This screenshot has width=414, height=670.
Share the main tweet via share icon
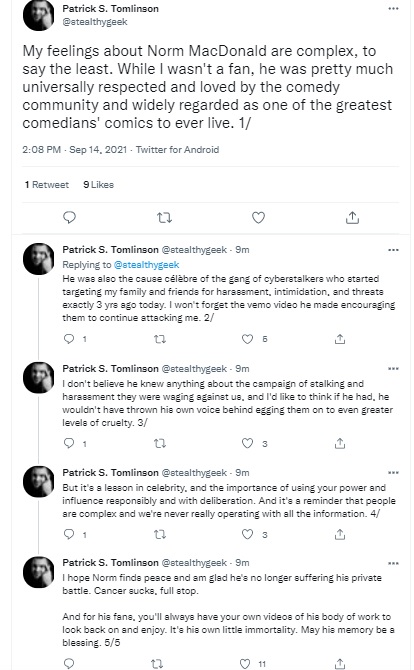point(352,217)
